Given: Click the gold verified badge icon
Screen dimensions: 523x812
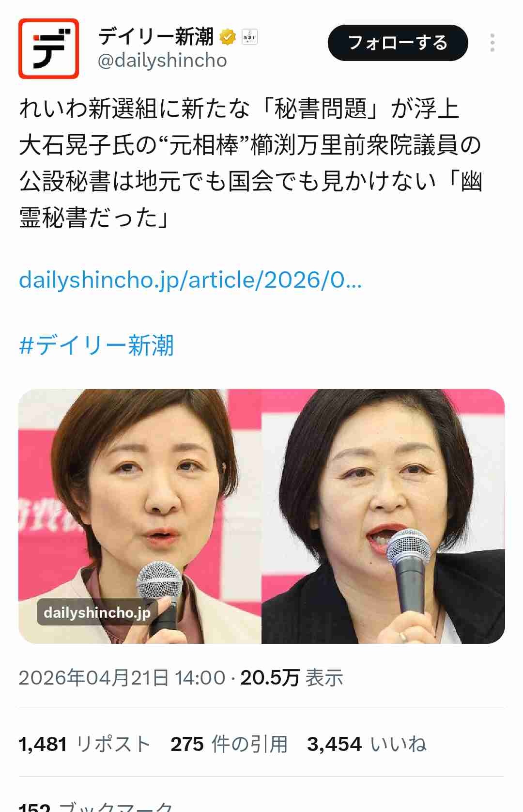Looking at the screenshot, I should (x=228, y=37).
